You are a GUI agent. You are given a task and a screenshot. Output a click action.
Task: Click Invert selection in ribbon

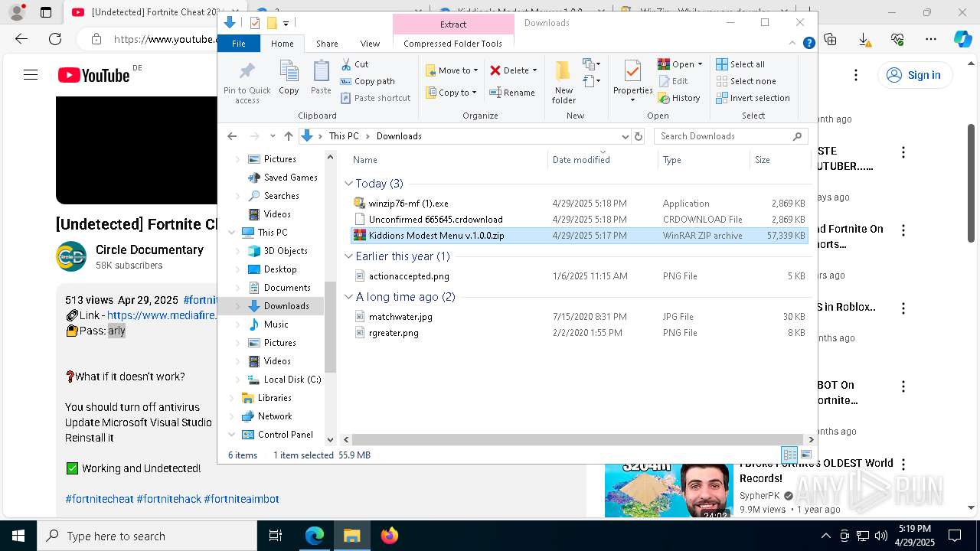[753, 98]
